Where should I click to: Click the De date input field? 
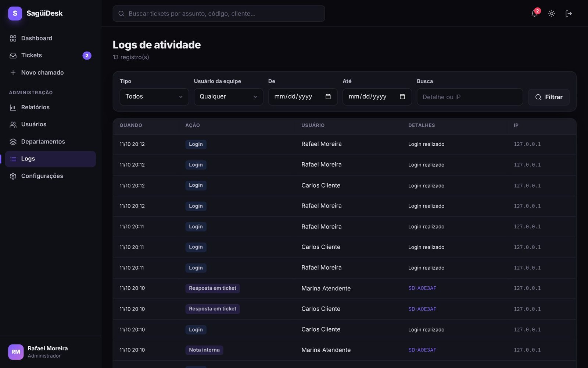(x=303, y=97)
